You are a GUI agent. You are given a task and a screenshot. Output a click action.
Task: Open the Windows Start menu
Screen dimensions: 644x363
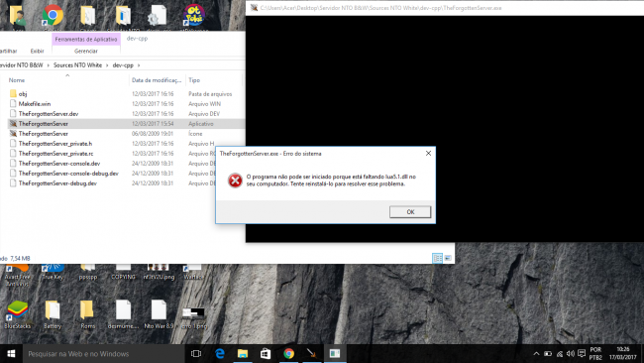[x=11, y=353]
